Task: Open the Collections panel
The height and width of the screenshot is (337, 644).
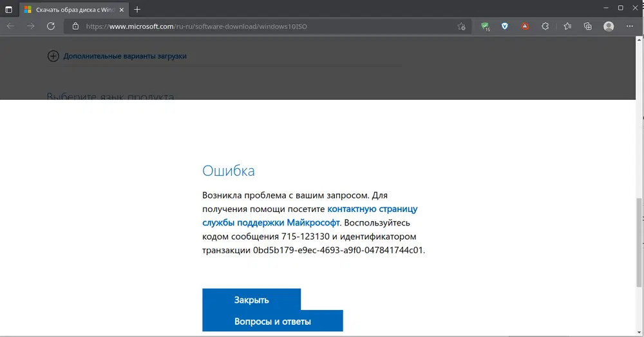Action: pyautogui.click(x=588, y=26)
